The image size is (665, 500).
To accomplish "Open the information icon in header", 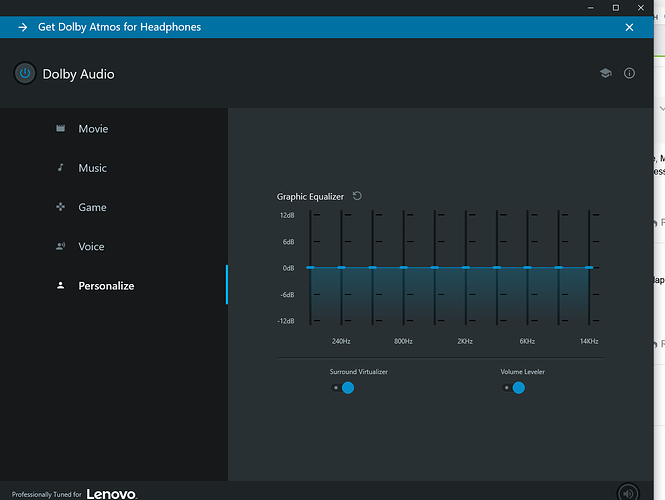I will point(630,74).
